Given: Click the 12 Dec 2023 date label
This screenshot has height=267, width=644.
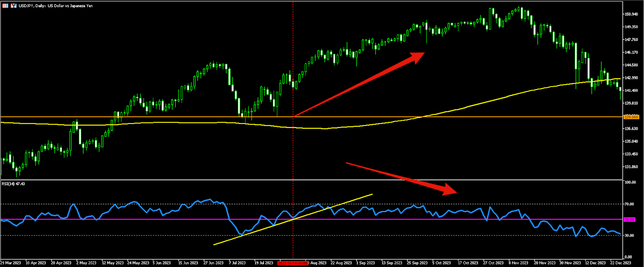Looking at the screenshot, I should [595, 263].
